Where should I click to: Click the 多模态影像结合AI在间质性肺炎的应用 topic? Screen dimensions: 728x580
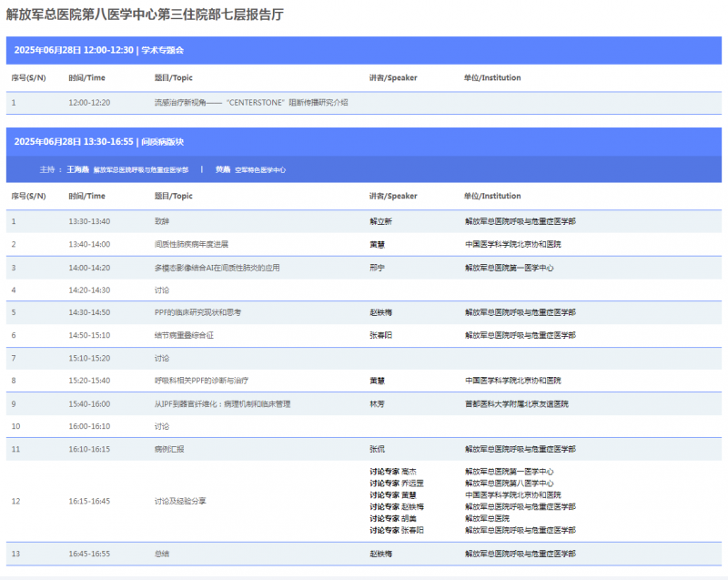pyautogui.click(x=217, y=268)
